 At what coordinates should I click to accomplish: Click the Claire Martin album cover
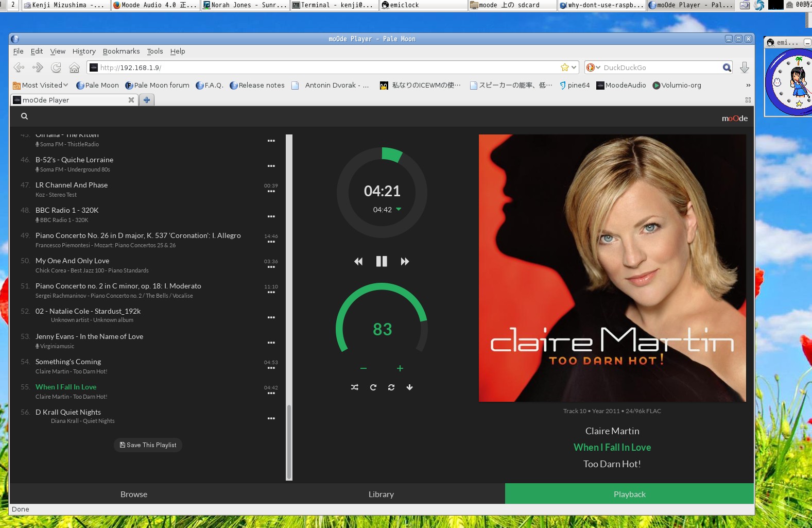click(612, 268)
